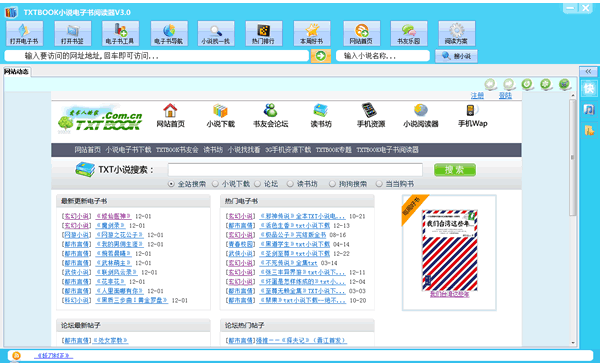
Task: Click the green 搜索 button
Action: click(x=455, y=170)
